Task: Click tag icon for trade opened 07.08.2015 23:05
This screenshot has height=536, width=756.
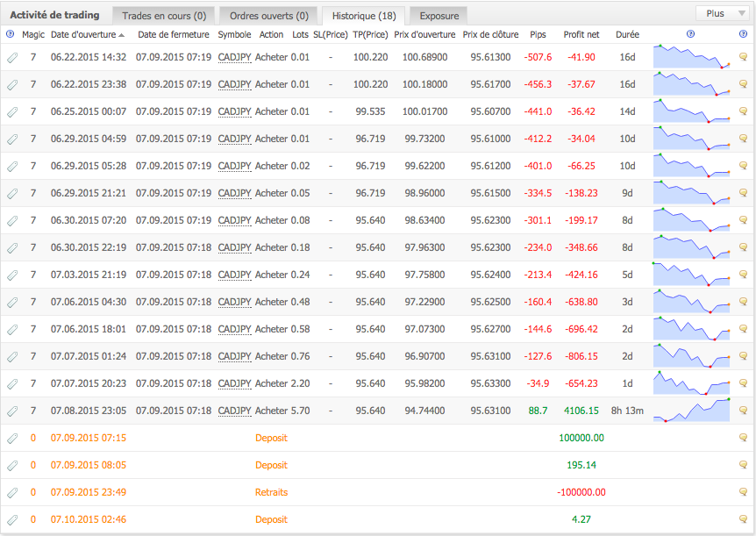Action: [x=12, y=411]
